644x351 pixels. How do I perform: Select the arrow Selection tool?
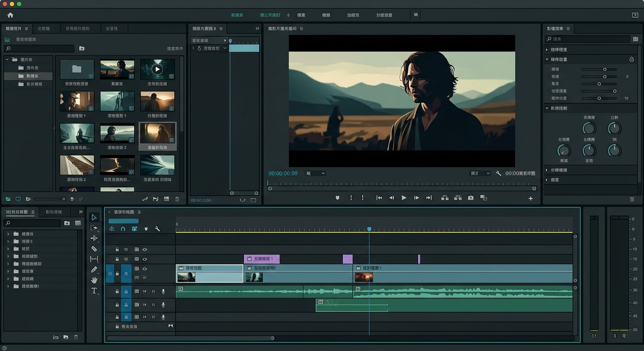pyautogui.click(x=94, y=217)
